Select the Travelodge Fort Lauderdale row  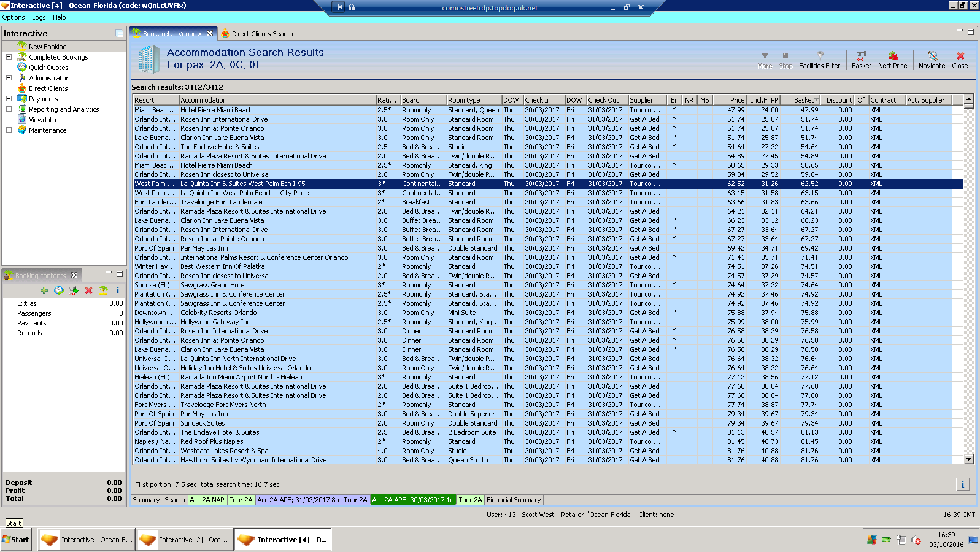click(x=548, y=202)
